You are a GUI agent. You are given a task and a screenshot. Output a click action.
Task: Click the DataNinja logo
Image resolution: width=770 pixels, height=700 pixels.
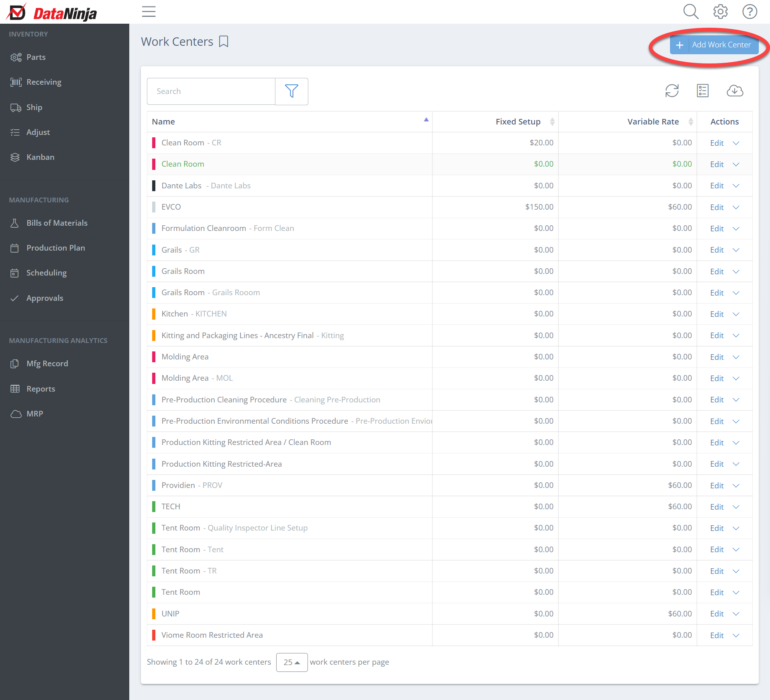point(52,12)
